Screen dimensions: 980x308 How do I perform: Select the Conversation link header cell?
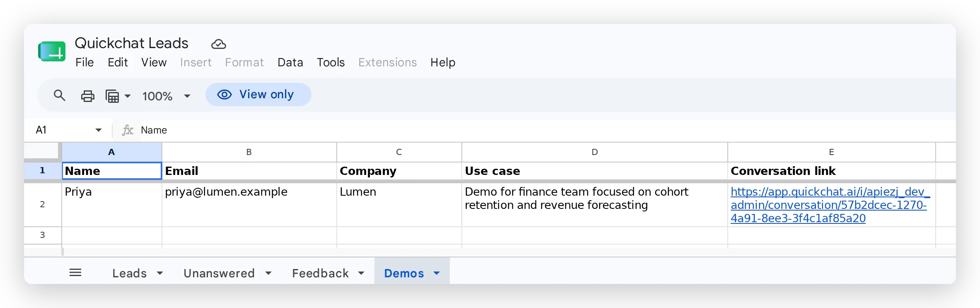coord(831,171)
